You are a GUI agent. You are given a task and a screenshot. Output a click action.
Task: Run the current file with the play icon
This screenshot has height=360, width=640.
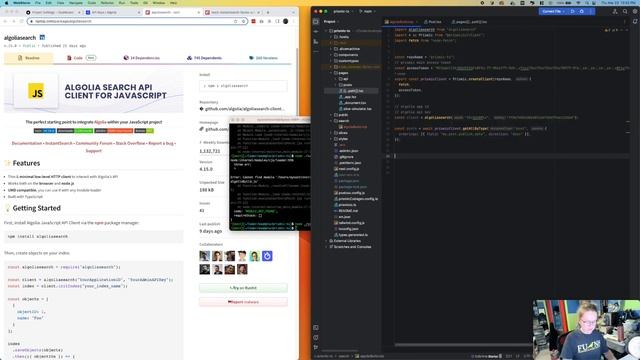pos(573,11)
